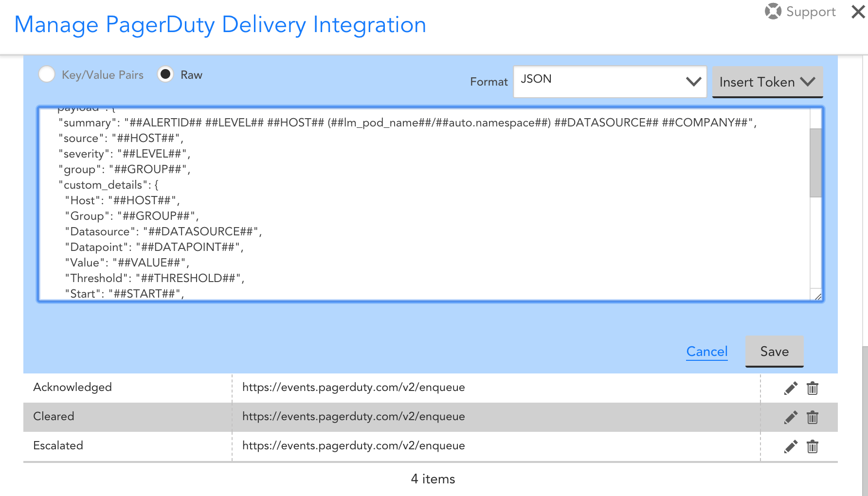Delete the Cleared row
The width and height of the screenshot is (868, 496).
point(813,417)
